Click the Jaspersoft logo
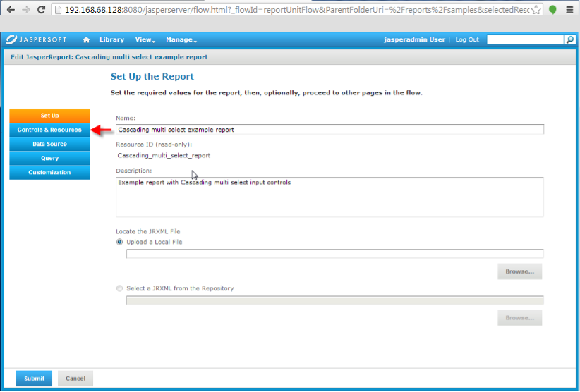This screenshot has height=392, width=580. [36, 39]
